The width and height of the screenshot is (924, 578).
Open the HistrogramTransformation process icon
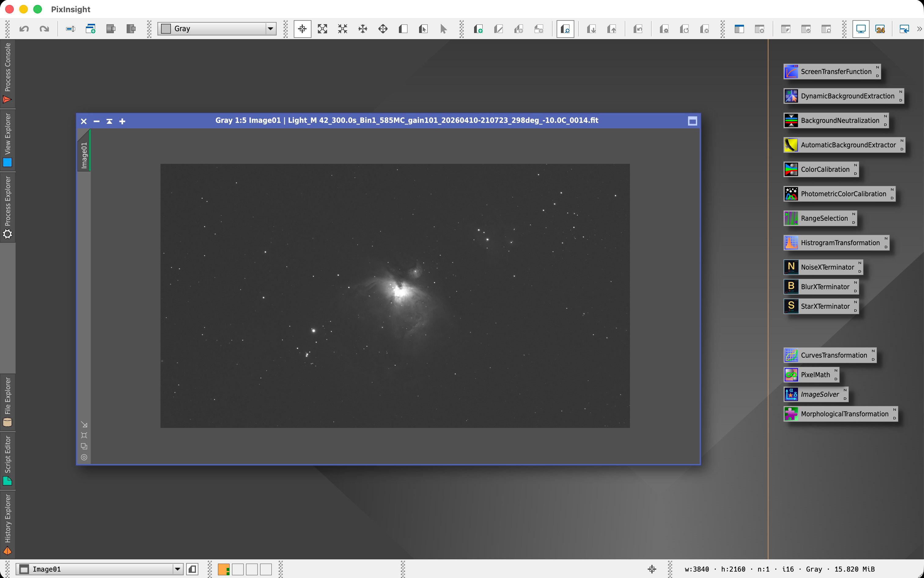coord(836,243)
